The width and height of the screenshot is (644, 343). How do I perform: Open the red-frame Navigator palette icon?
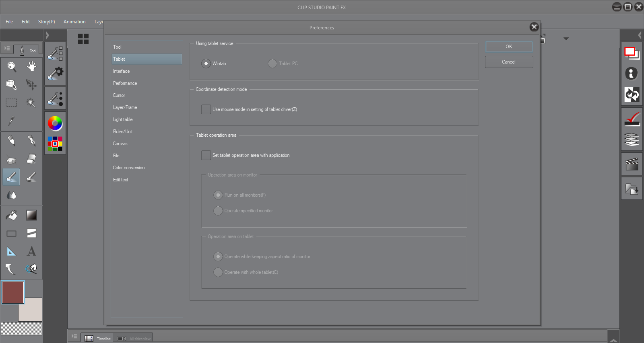(x=632, y=53)
